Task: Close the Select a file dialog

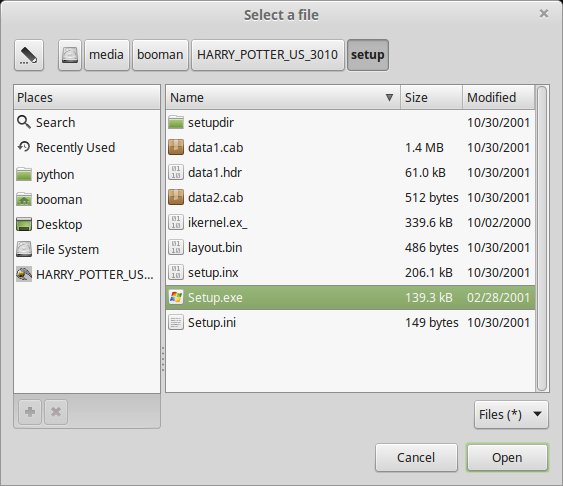Action: pyautogui.click(x=544, y=14)
